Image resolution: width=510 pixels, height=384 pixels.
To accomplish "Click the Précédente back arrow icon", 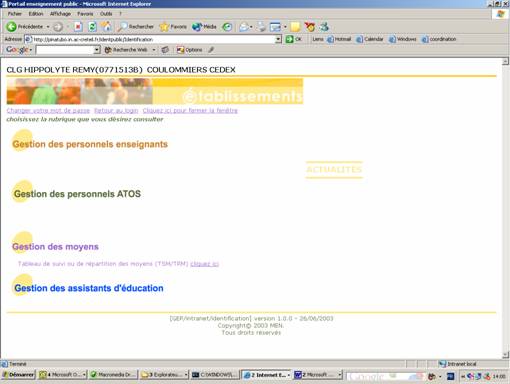I will [11, 27].
